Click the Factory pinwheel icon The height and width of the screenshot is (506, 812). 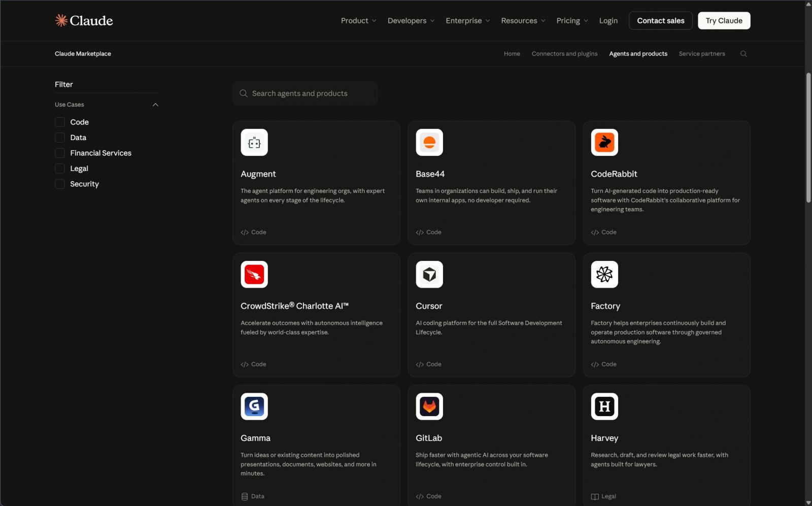[x=604, y=275]
